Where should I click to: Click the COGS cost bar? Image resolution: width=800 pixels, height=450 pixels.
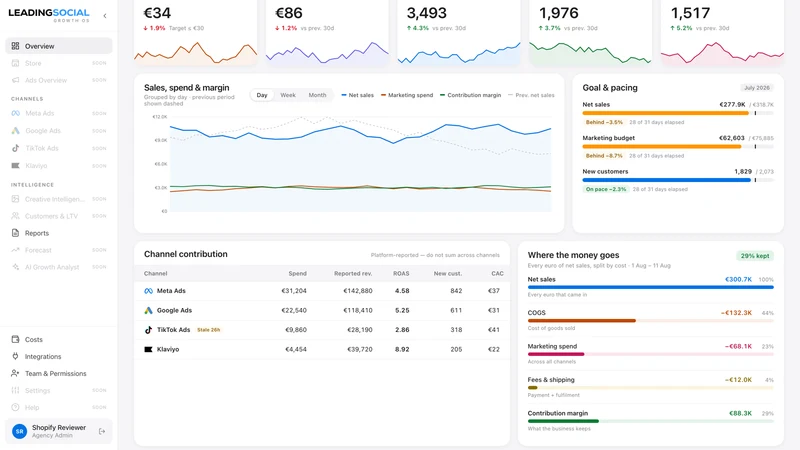pyautogui.click(x=651, y=321)
